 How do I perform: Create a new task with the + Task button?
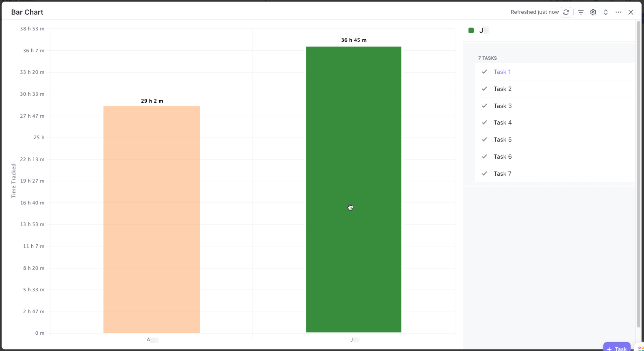[617, 348]
